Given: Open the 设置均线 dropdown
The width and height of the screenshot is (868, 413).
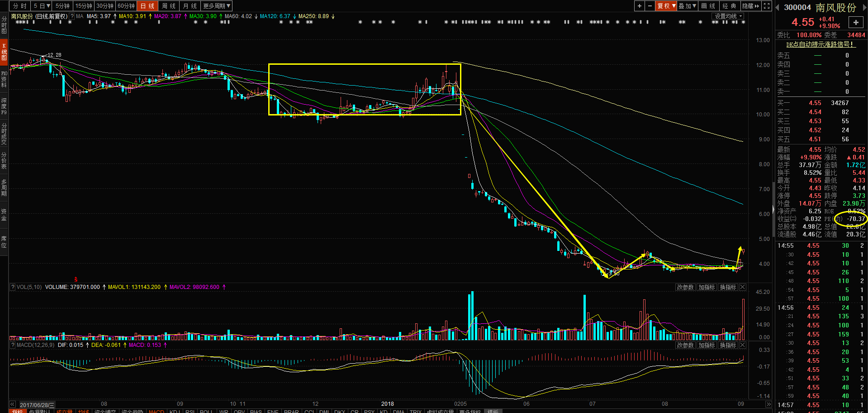Looking at the screenshot, I should coord(728,16).
